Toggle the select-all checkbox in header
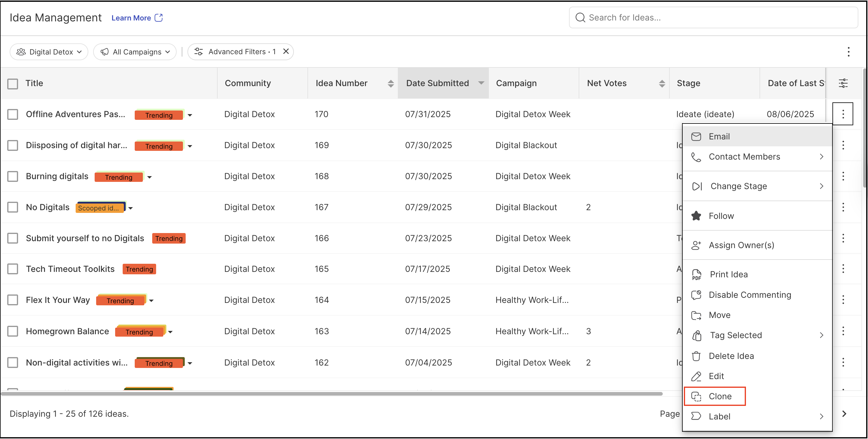 (x=12, y=83)
